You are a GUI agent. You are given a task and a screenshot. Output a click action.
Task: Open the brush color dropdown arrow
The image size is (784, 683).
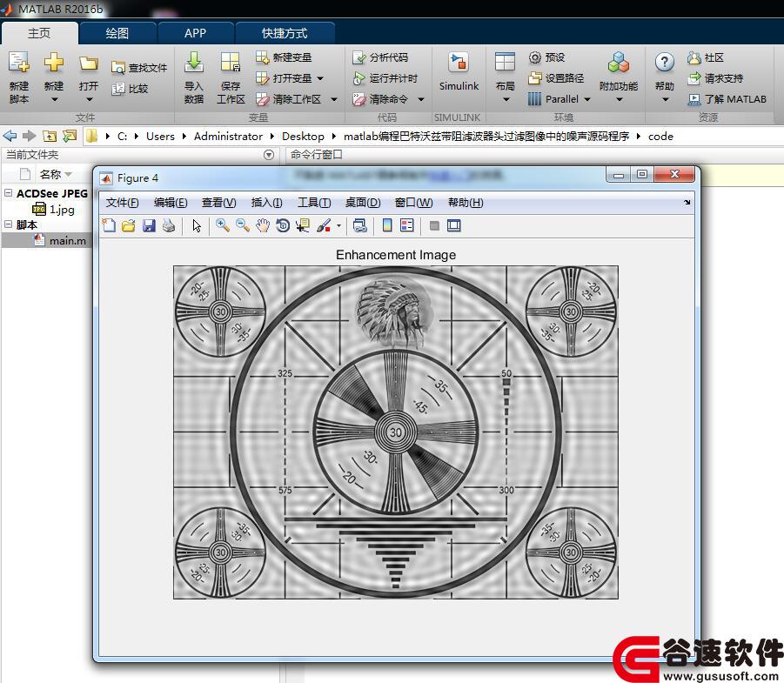[x=338, y=226]
